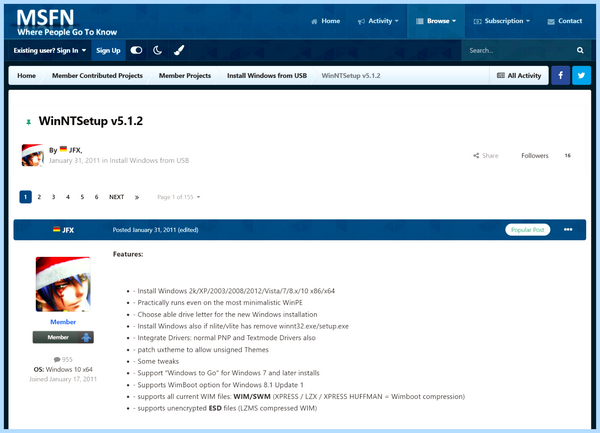Toggle the switch next to Sign Up
The height and width of the screenshot is (433, 600).
(x=136, y=50)
